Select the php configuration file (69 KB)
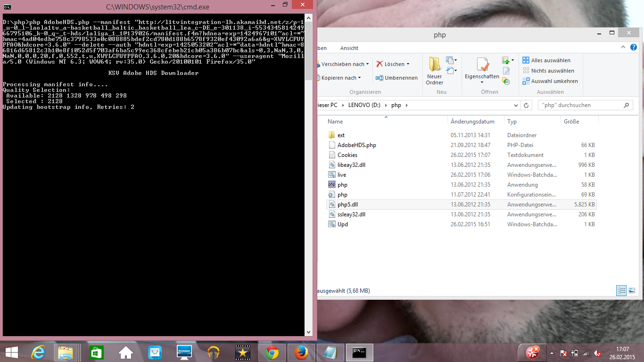644x362 pixels. tap(342, 195)
